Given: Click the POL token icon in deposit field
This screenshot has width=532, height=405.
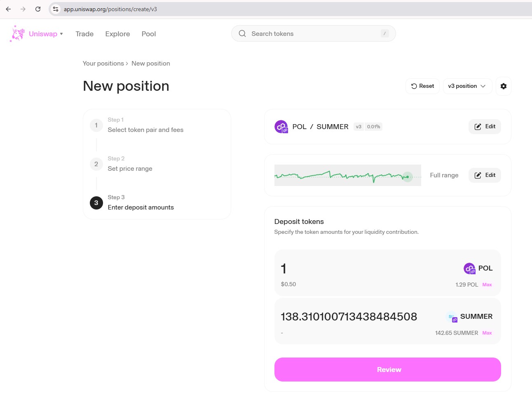Looking at the screenshot, I should (469, 268).
